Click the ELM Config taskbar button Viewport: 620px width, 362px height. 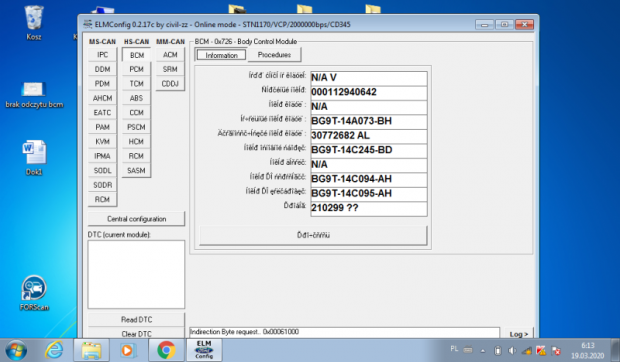[x=204, y=350]
